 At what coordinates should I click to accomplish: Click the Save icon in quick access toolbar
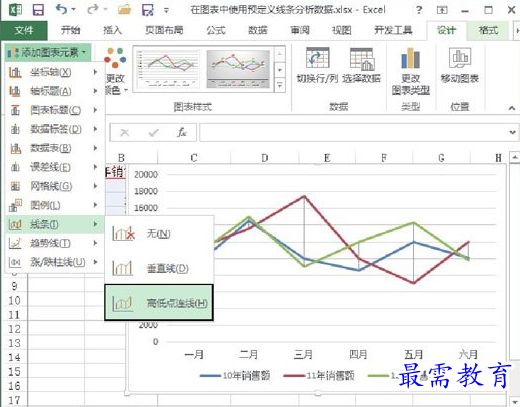point(38,10)
